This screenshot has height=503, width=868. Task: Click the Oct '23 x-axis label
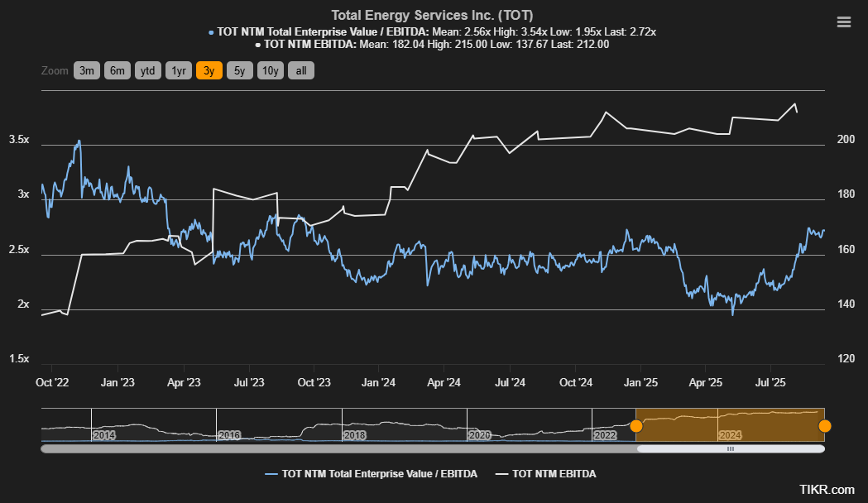coord(314,382)
